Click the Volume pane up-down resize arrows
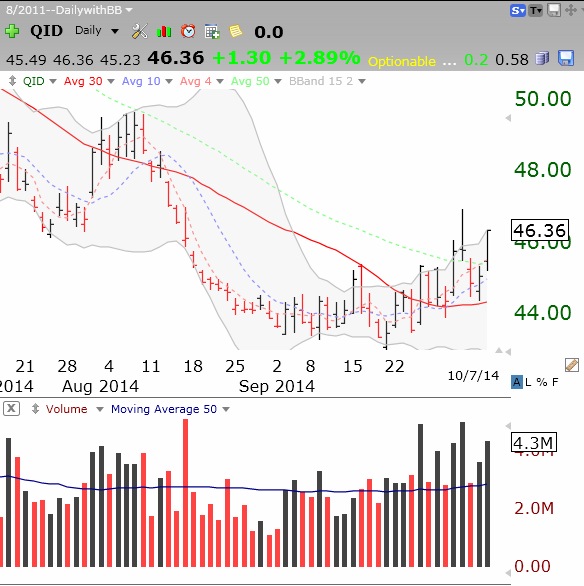The image size is (584, 586). point(35,408)
